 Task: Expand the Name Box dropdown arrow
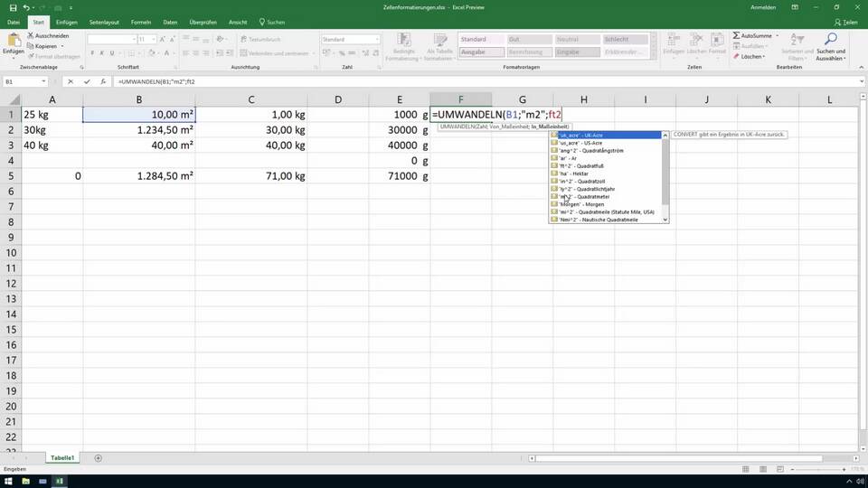42,81
